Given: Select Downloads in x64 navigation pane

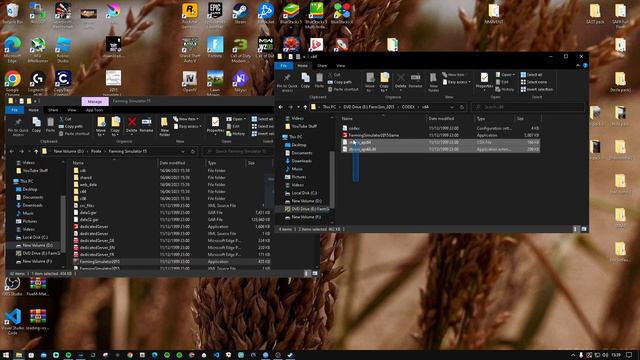Looking at the screenshot, I should coord(301,161).
